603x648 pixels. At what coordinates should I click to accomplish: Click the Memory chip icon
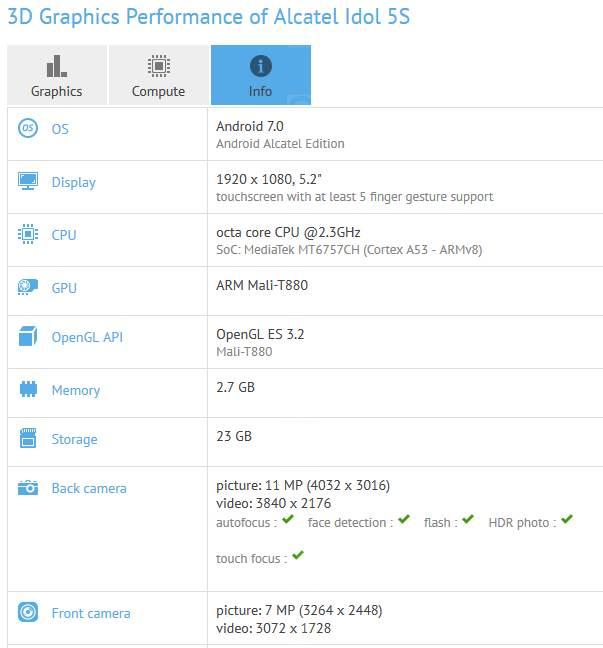click(x=28, y=389)
